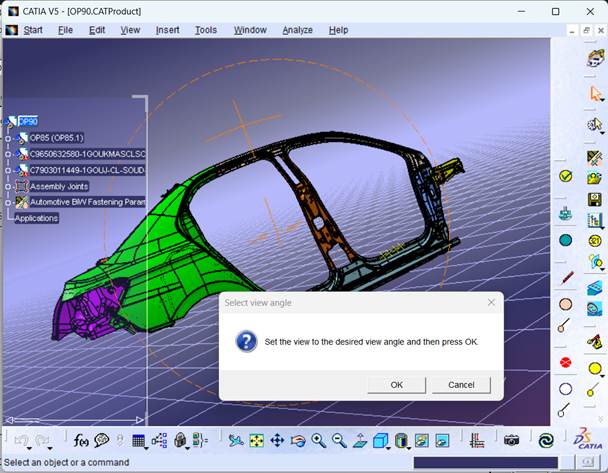Click the command input field in status bar
The height and width of the screenshot is (473, 608).
485,462
